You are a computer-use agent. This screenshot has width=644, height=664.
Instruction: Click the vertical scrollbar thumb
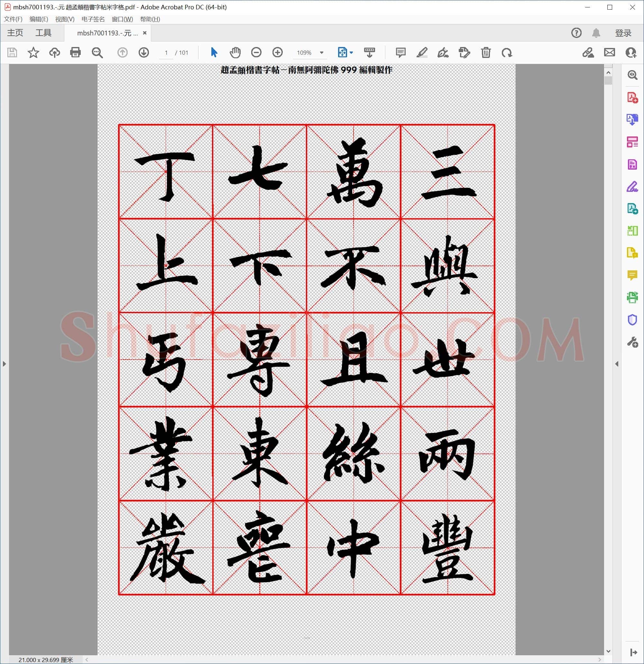click(608, 81)
